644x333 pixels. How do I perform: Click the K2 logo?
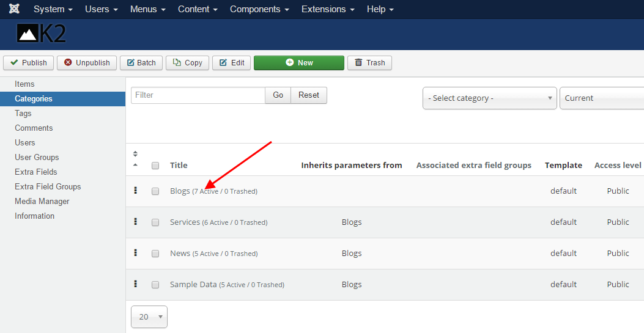[x=42, y=34]
